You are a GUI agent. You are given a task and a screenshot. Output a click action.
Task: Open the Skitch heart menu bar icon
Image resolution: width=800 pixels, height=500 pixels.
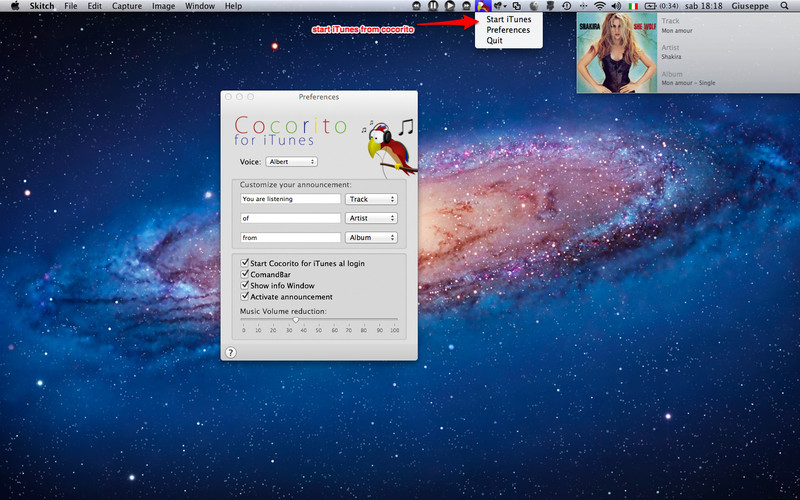(500, 6)
